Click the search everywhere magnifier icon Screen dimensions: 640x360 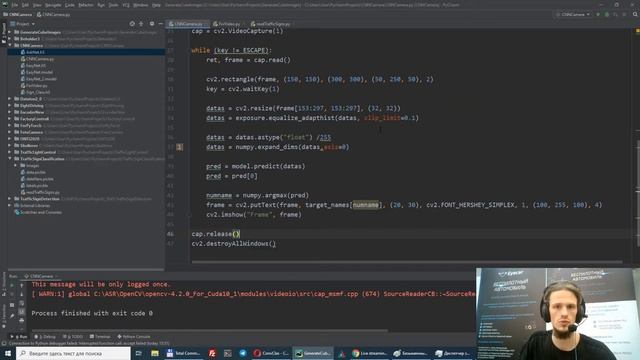click(635, 14)
